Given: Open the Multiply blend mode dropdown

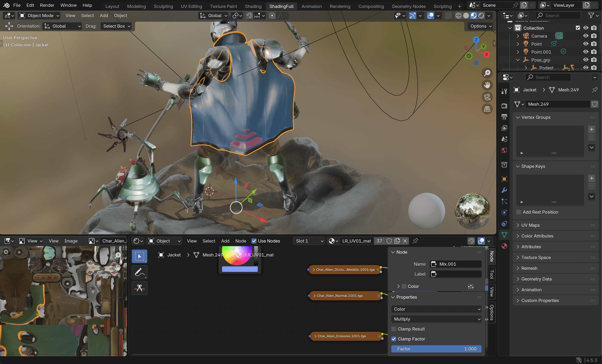Looking at the screenshot, I should [x=436, y=319].
